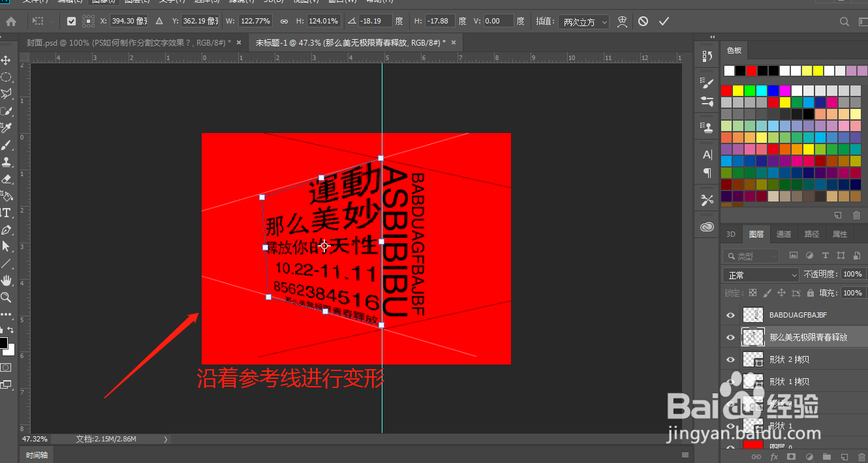The image size is (868, 463).
Task: Select the Paint Bucket tool
Action: coord(6,196)
